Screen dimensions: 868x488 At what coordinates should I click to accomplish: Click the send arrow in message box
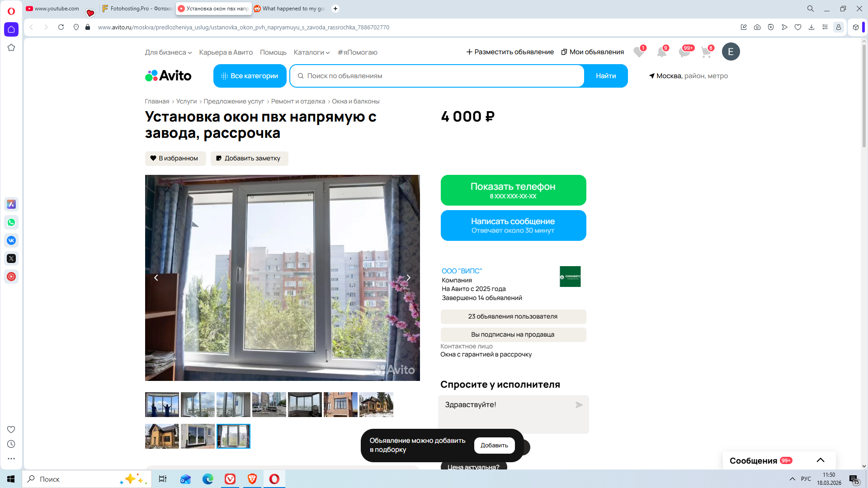[x=579, y=405]
